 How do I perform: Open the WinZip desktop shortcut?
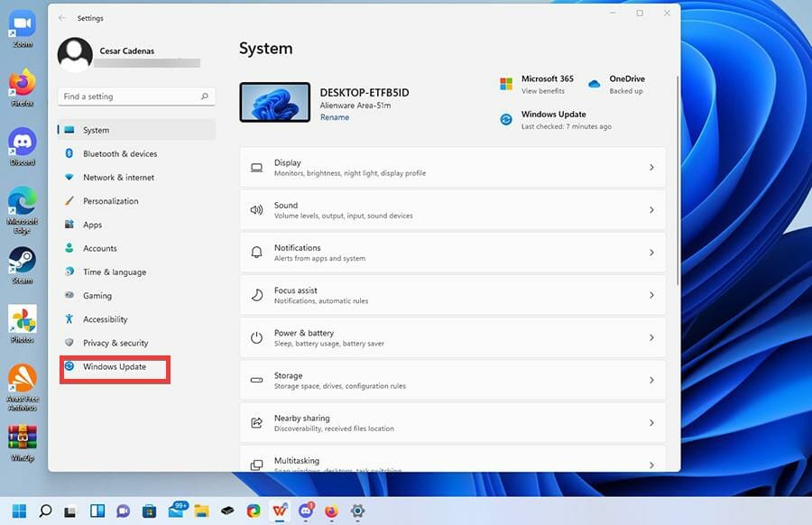click(x=23, y=443)
